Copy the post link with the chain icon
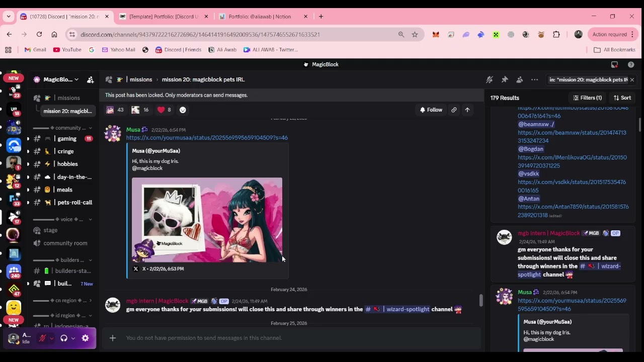Viewport: 644px width, 362px height. point(454,110)
